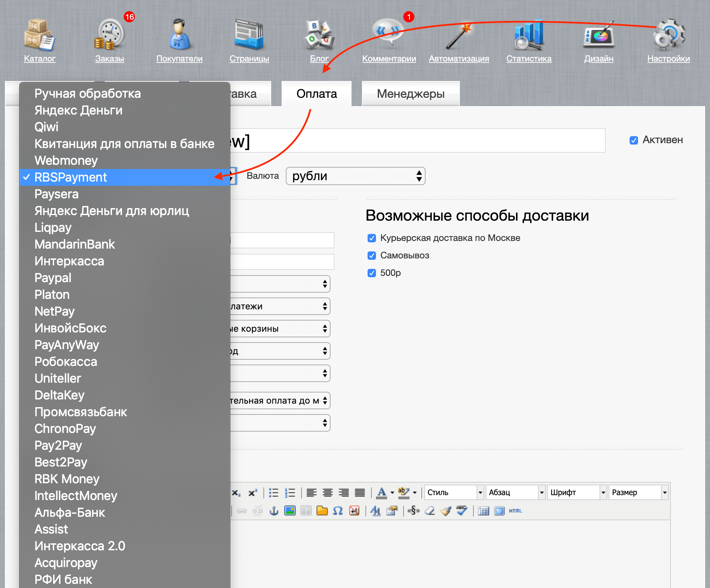Screen dimensions: 710x588
Task: Run the ABC spellchecker in the editor
Action: click(x=461, y=510)
